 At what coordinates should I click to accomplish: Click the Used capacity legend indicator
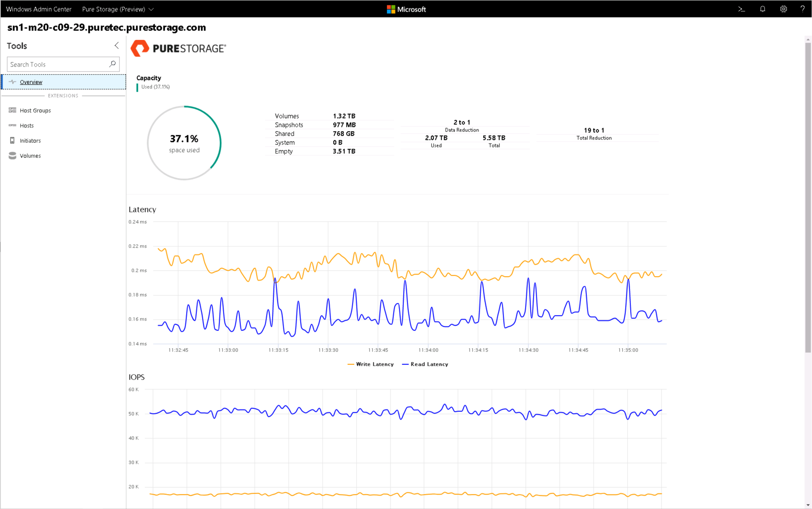[137, 87]
